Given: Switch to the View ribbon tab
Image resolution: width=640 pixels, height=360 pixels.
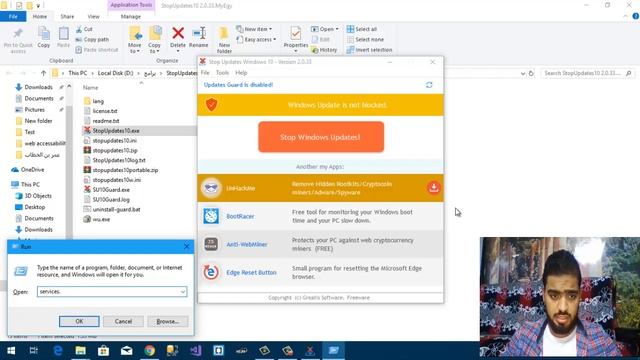Looking at the screenshot, I should tap(93, 16).
